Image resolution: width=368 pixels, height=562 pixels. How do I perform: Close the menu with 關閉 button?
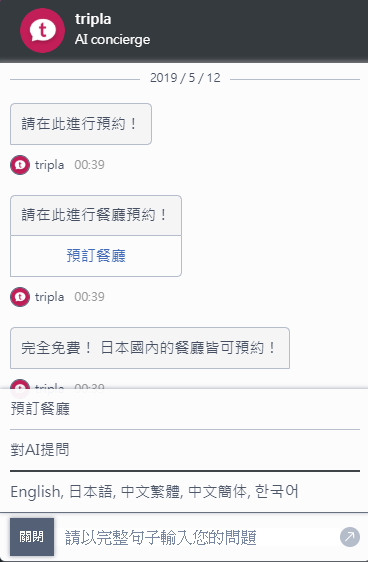click(32, 537)
